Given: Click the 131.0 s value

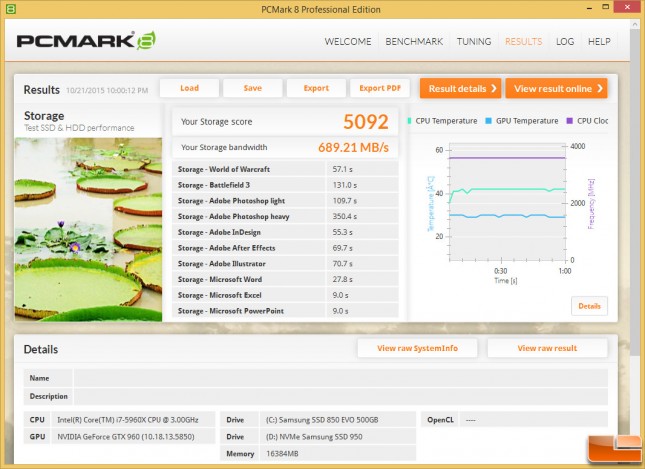Looking at the screenshot, I should [x=345, y=185].
